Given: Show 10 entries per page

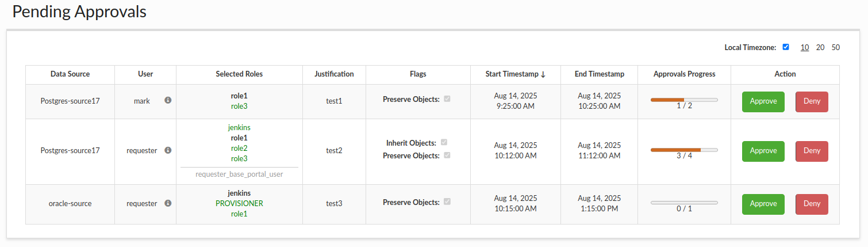Looking at the screenshot, I should click(805, 47).
